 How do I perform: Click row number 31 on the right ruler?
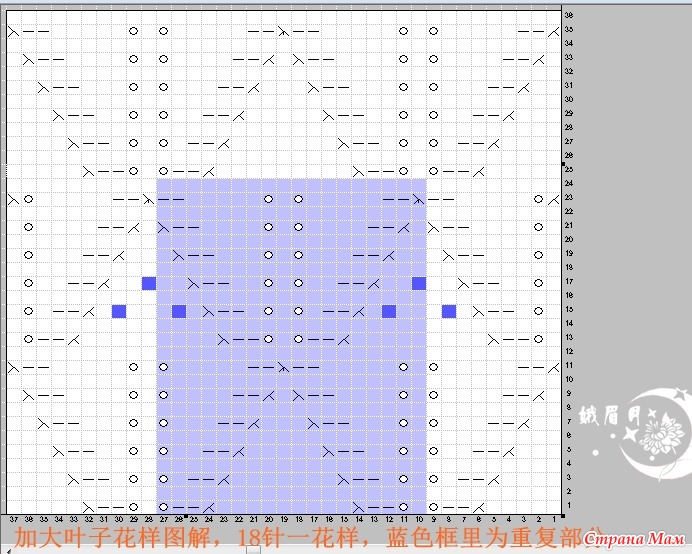569,85
